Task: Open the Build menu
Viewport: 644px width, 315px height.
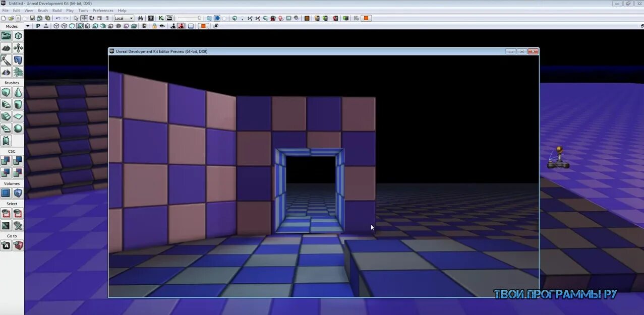Action: [x=56, y=10]
